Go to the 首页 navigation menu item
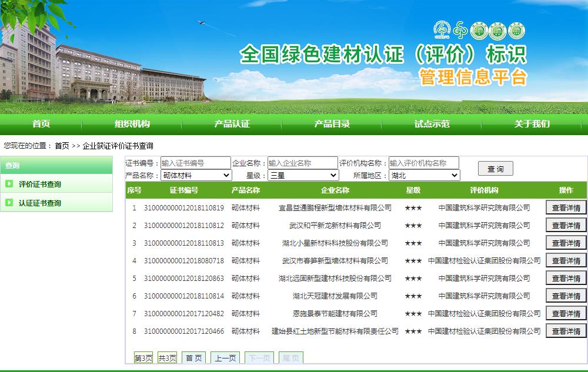The width and height of the screenshot is (588, 372). [41, 123]
